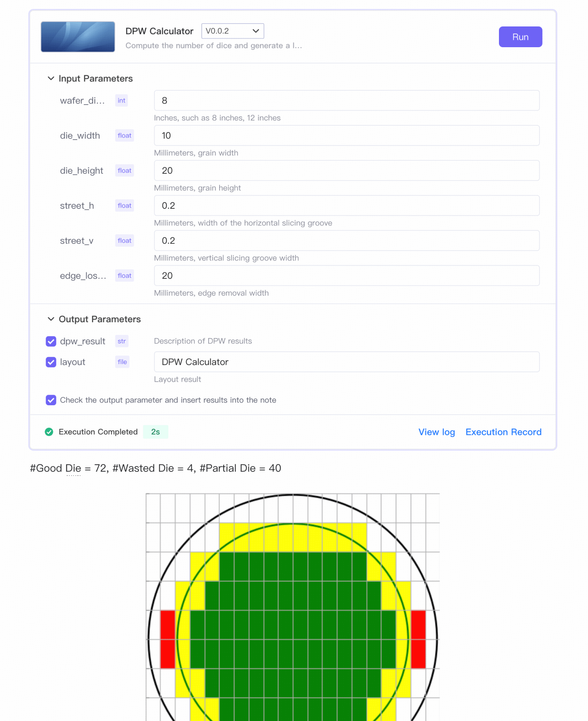
Task: Uncheck the layout output checkbox
Action: (x=51, y=362)
